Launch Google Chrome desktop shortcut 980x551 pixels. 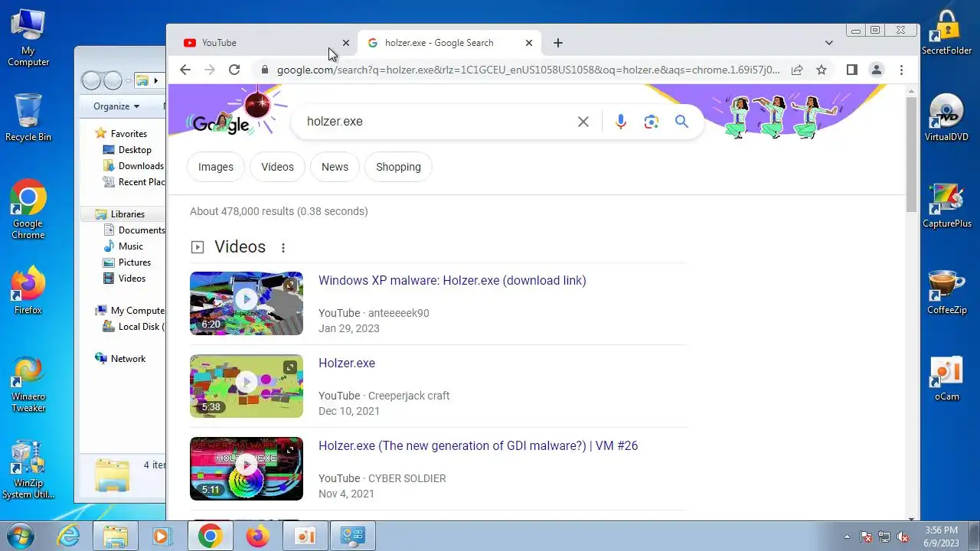[x=28, y=209]
